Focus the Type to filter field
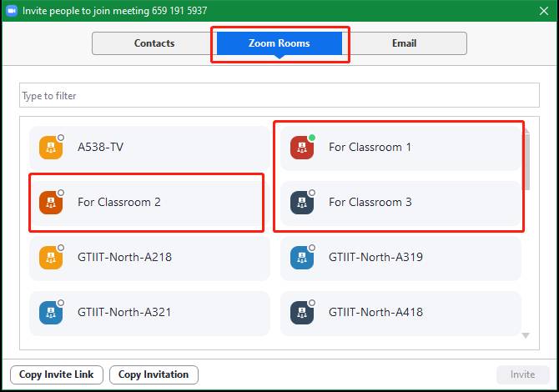Screen dimensions: 559x392 pyautogui.click(x=279, y=95)
